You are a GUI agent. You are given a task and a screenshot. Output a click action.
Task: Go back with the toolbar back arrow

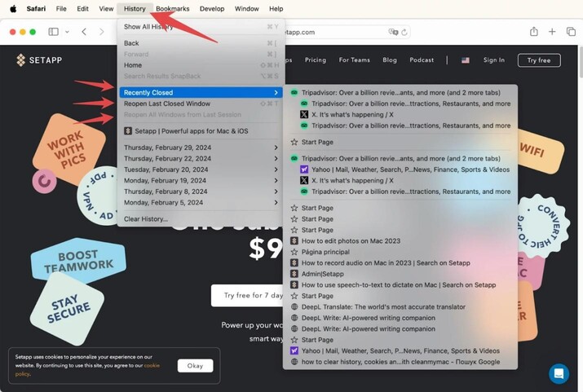[x=85, y=32]
